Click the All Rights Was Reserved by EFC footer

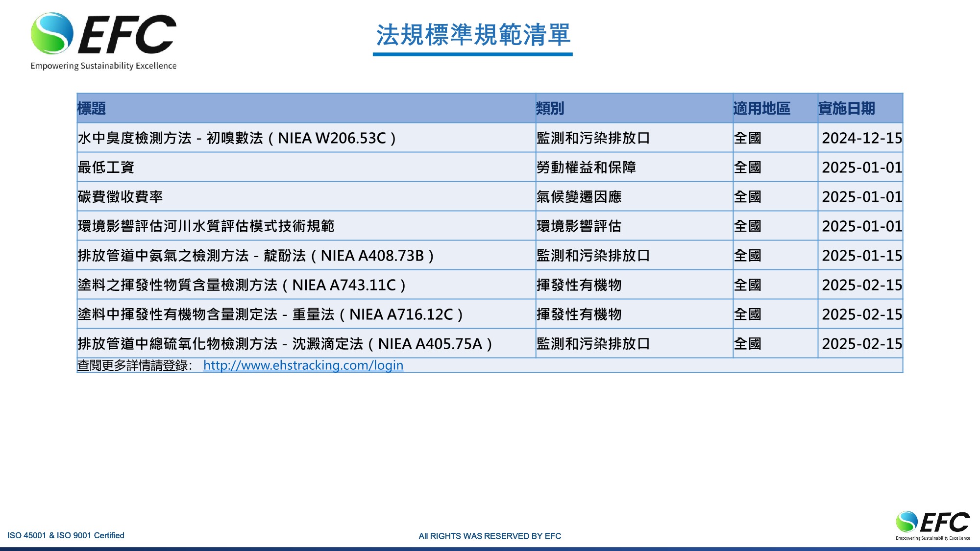(x=490, y=536)
